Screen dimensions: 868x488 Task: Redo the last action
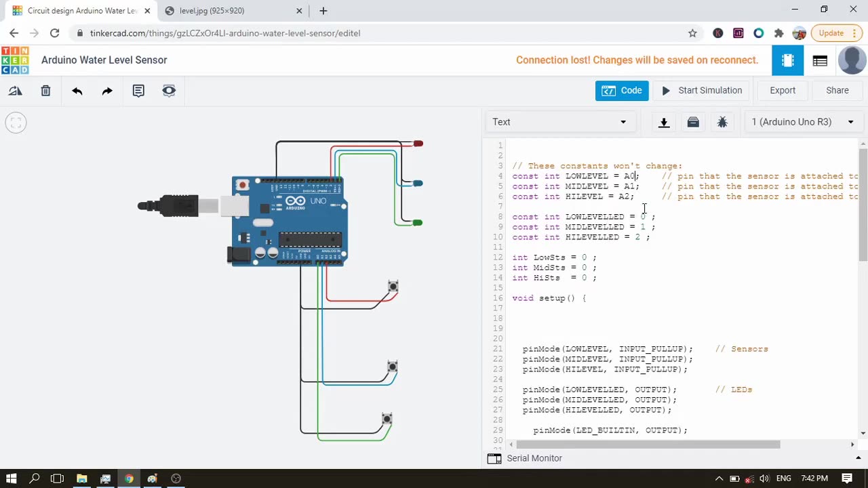[107, 91]
